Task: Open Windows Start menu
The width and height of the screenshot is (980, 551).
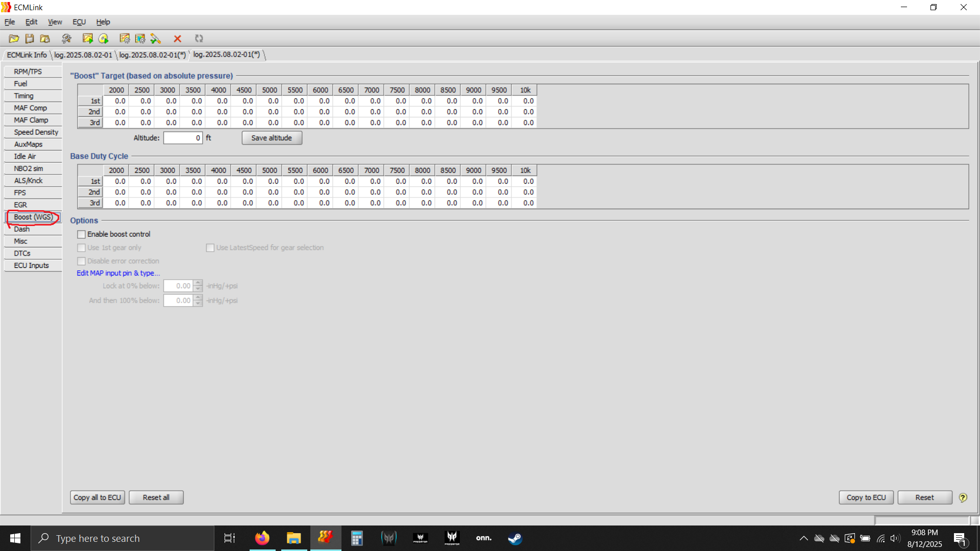Action: (15, 538)
